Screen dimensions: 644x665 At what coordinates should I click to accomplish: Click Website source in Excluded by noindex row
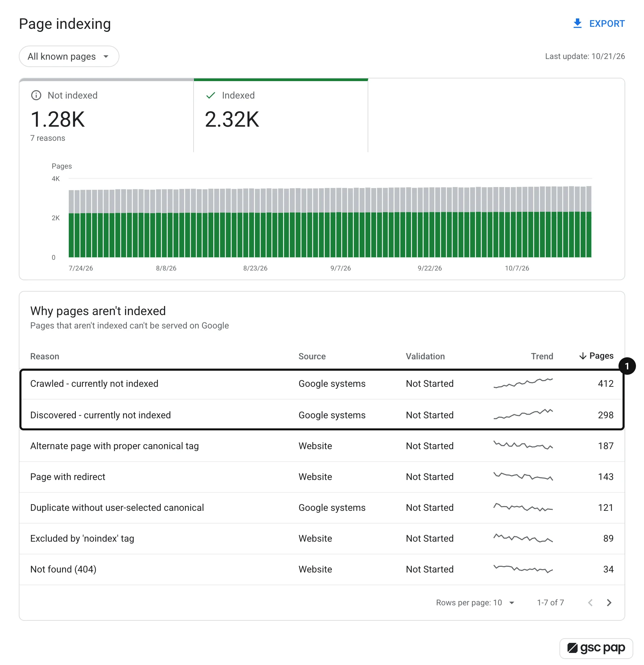(315, 538)
